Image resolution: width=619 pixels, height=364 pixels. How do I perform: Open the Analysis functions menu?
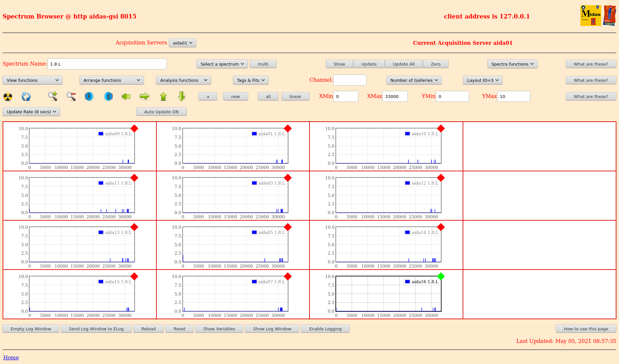click(x=183, y=80)
